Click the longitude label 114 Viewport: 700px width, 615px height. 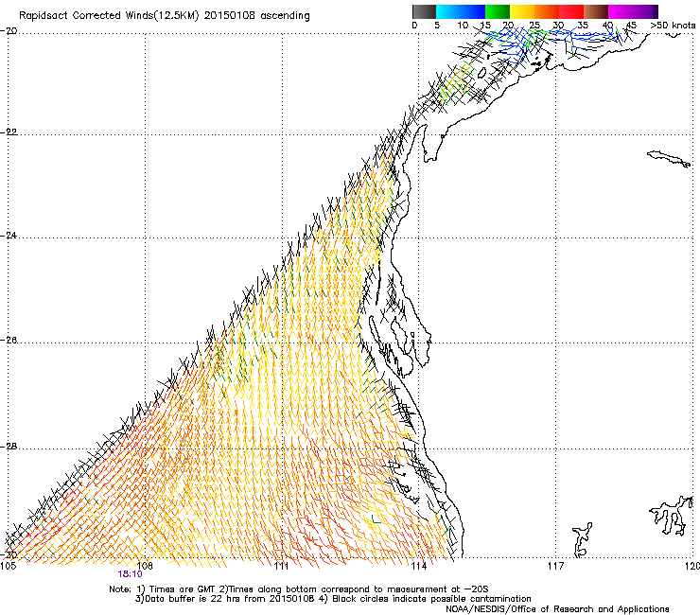pos(419,566)
